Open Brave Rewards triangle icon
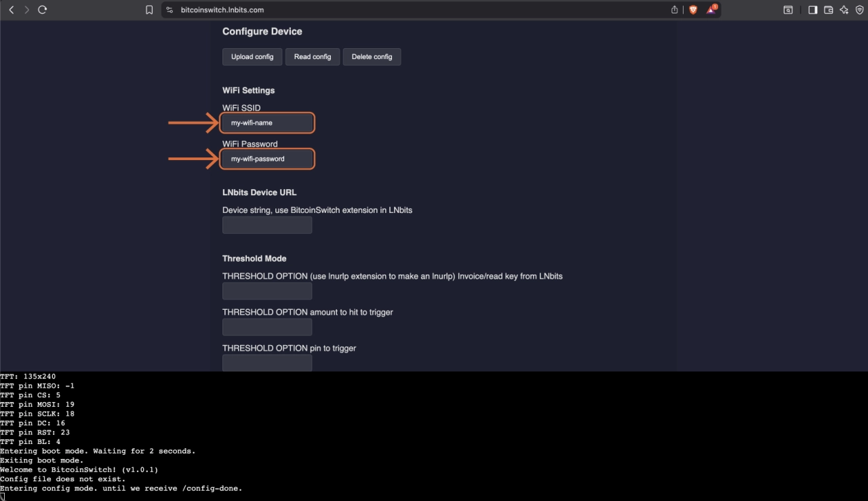 pyautogui.click(x=711, y=10)
